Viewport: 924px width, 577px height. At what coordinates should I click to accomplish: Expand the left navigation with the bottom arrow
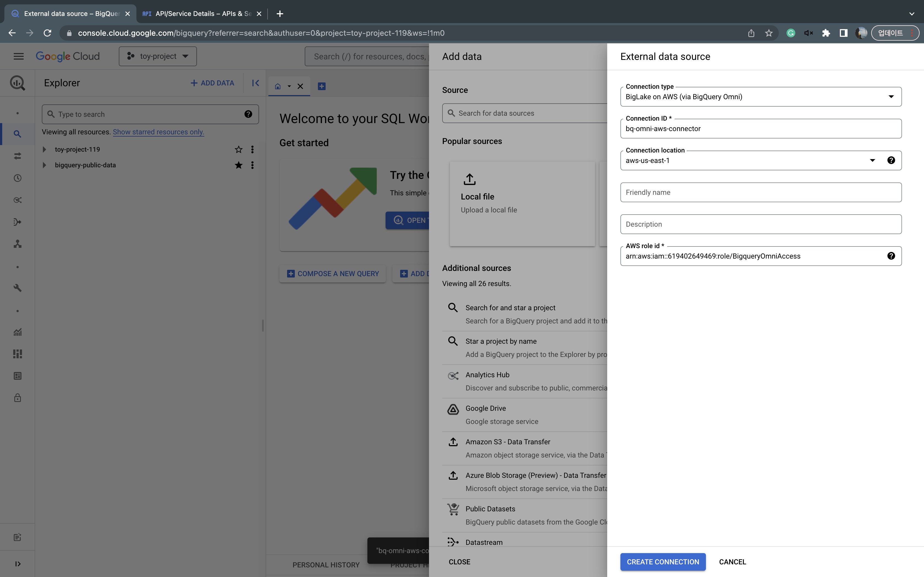pos(18,564)
